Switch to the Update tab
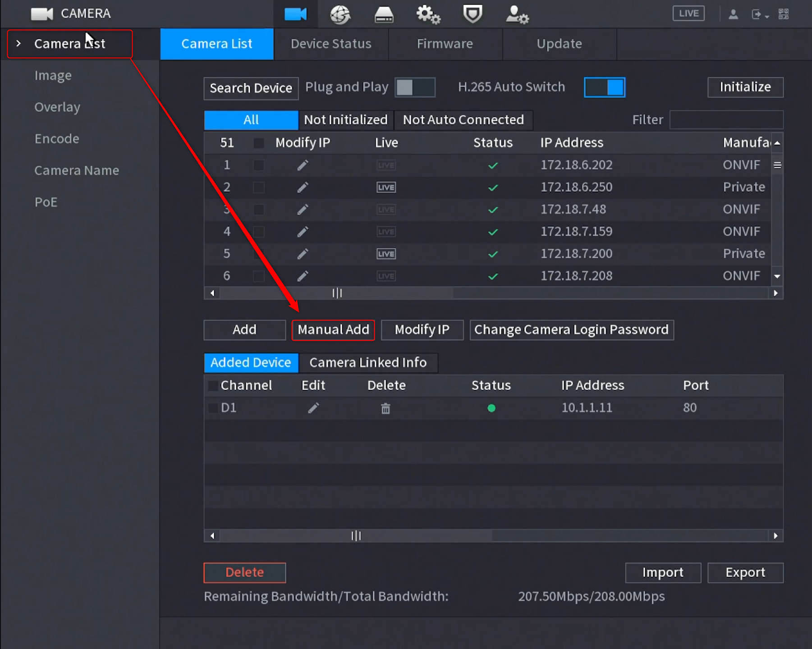Screen dimensions: 812x649 pos(559,44)
